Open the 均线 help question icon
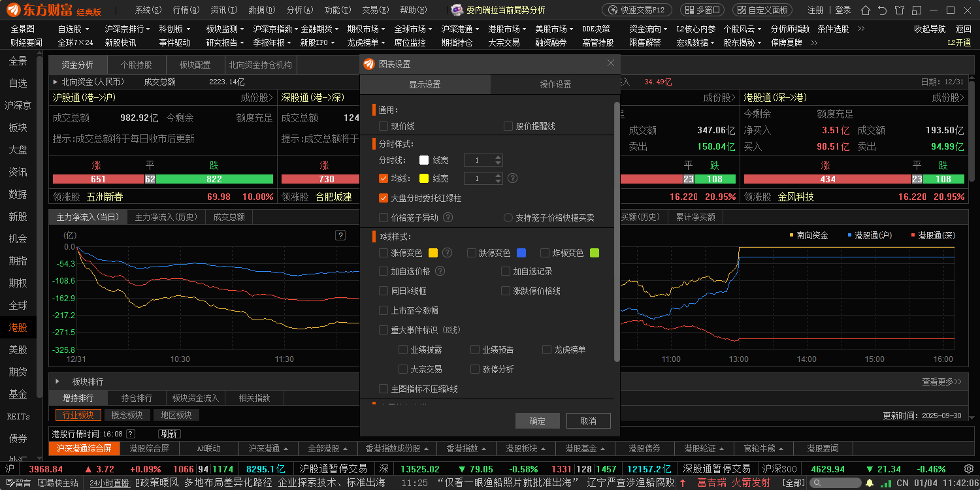 pyautogui.click(x=513, y=178)
